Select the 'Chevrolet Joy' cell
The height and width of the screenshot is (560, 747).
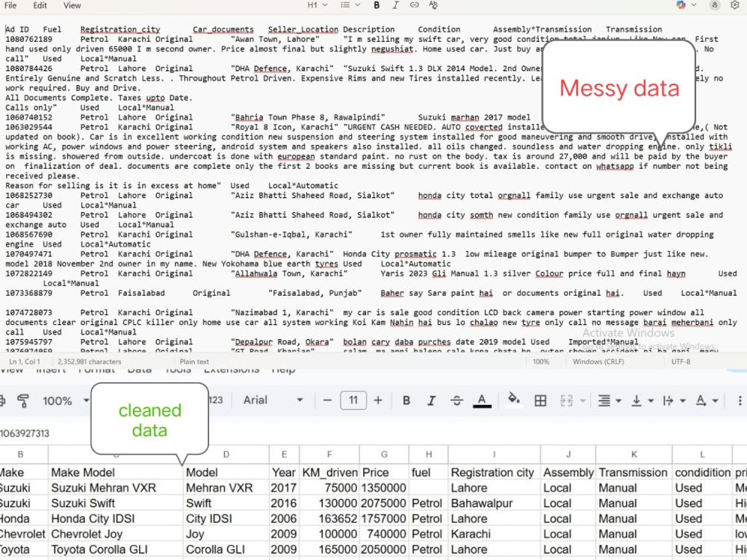[115, 534]
